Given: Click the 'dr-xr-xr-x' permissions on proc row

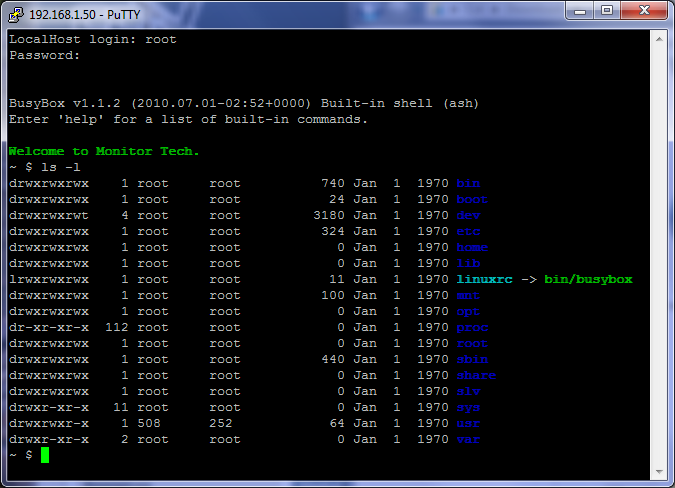Looking at the screenshot, I should [49, 328].
